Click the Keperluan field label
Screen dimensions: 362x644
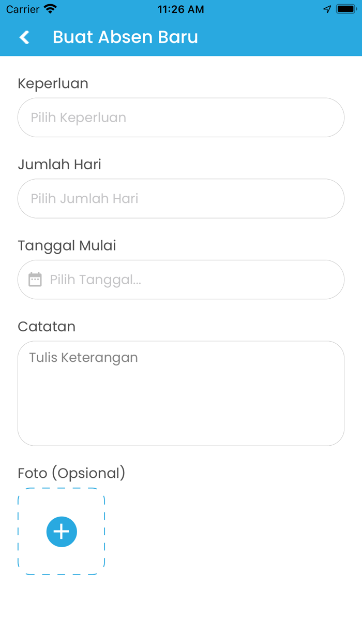pos(53,83)
